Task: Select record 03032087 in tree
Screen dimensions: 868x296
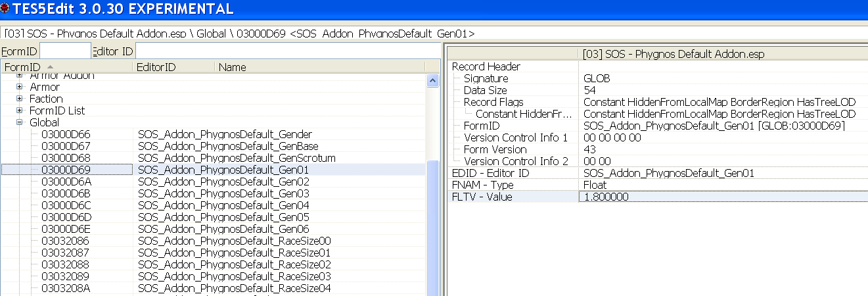Action: click(x=66, y=253)
